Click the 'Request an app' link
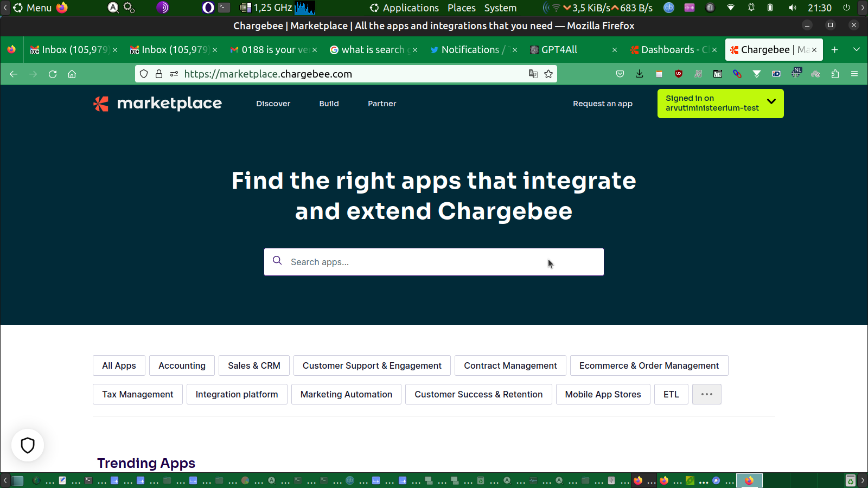Image resolution: width=868 pixels, height=488 pixels. [x=602, y=104]
